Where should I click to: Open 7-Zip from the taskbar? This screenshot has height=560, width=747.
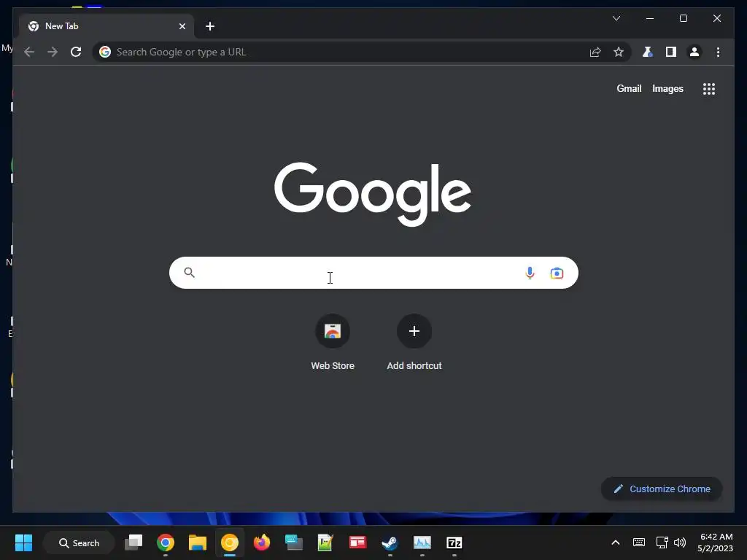[x=454, y=542]
